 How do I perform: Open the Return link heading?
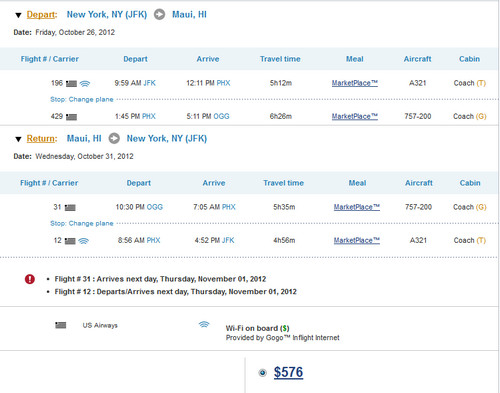[41, 138]
